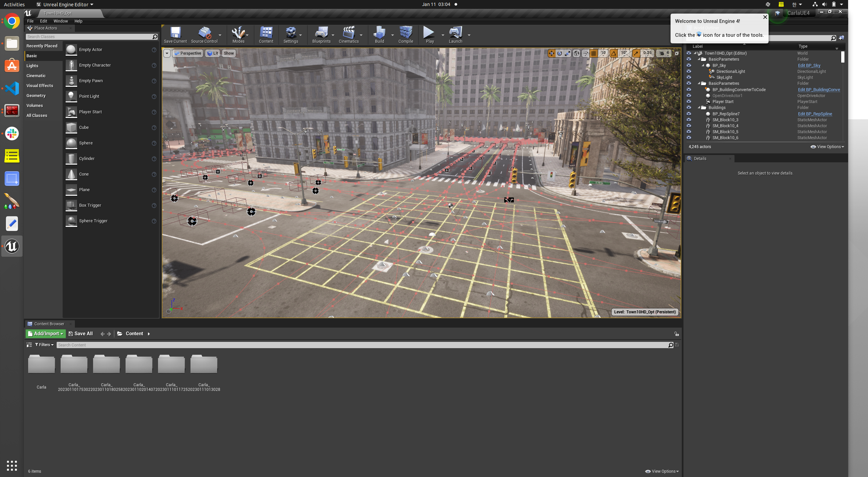This screenshot has width=868, height=477.
Task: Click the Add/Import button
Action: pos(45,334)
